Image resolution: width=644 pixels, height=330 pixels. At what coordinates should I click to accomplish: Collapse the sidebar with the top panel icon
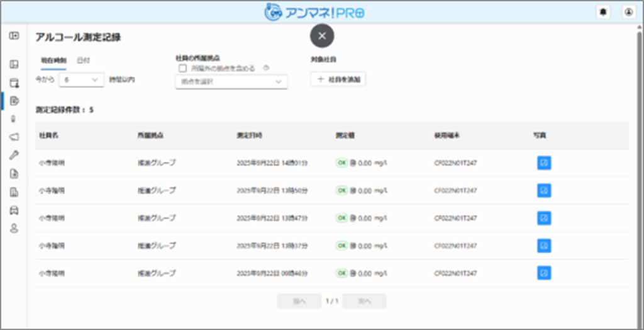tap(14, 36)
